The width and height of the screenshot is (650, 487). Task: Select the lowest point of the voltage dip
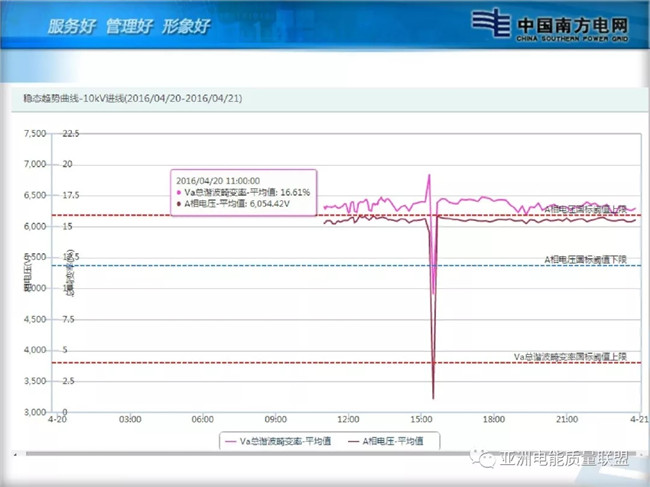433,397
